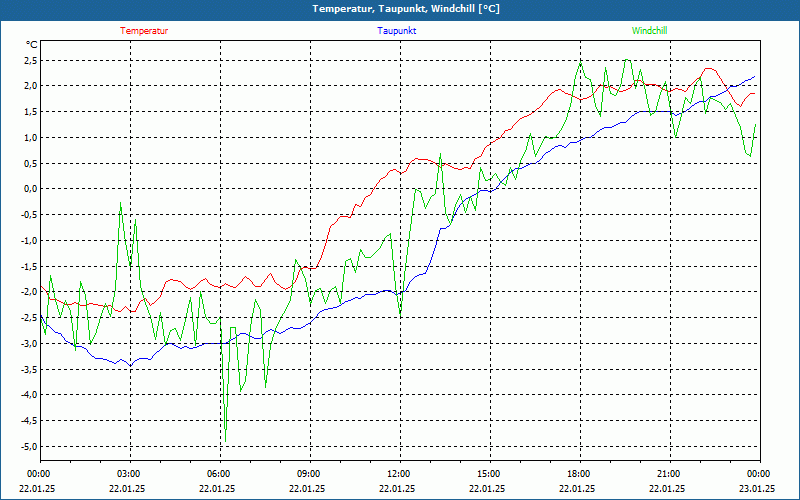Image resolution: width=800 pixels, height=500 pixels.
Task: Click the Taupunkt line endpoint at the chart's right edge
Action: pyautogui.click(x=754, y=77)
